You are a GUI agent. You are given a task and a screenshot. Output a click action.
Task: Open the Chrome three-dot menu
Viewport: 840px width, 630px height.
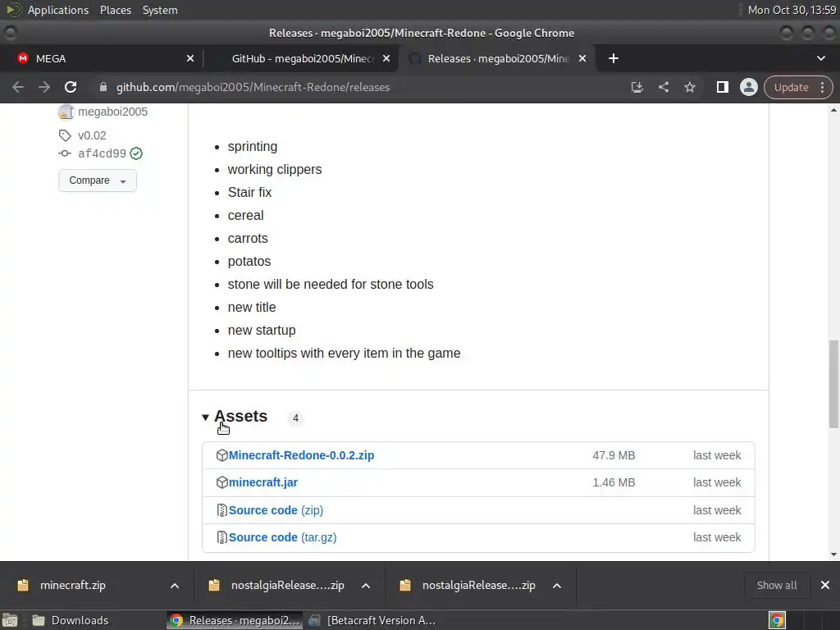[x=822, y=87]
